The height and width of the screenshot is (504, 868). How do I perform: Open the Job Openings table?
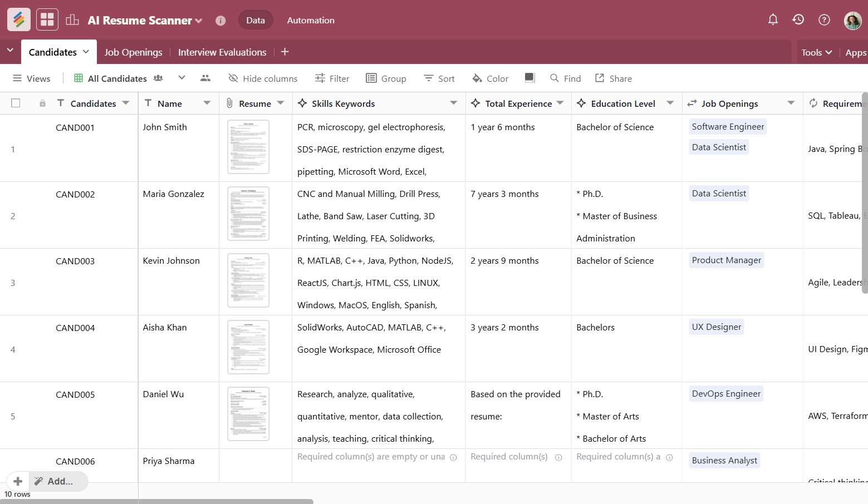133,52
